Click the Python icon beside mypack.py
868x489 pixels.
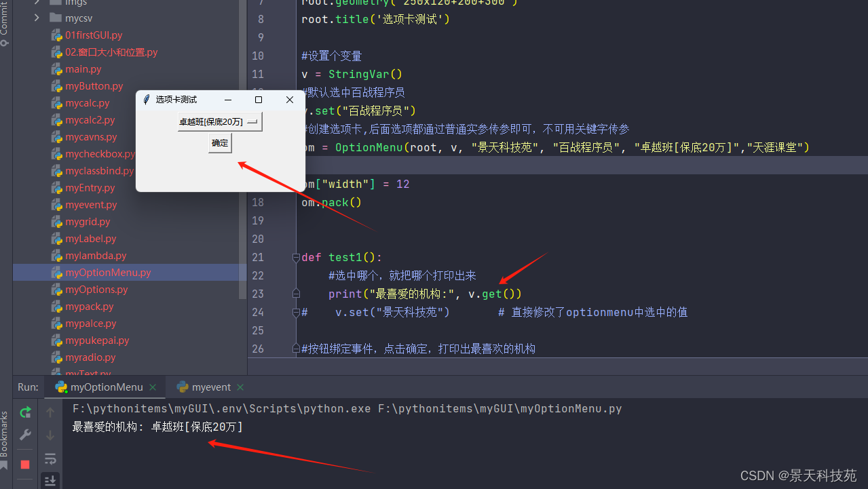pyautogui.click(x=57, y=307)
